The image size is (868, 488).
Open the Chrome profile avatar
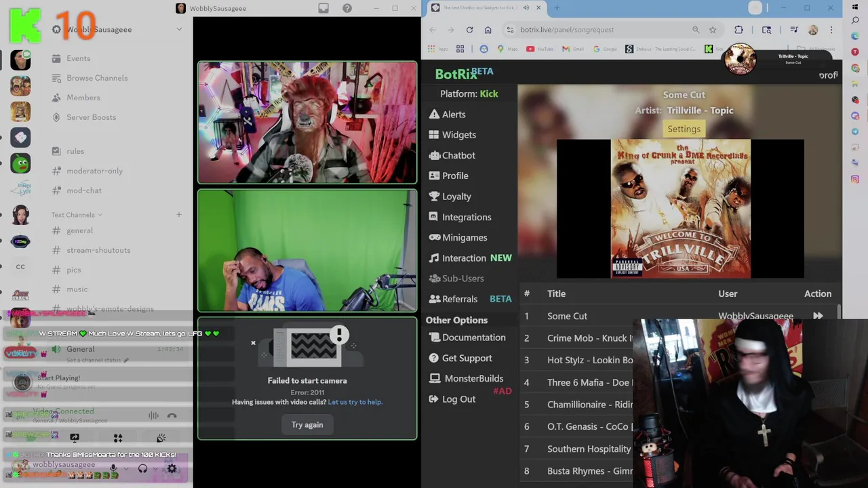coord(813,30)
